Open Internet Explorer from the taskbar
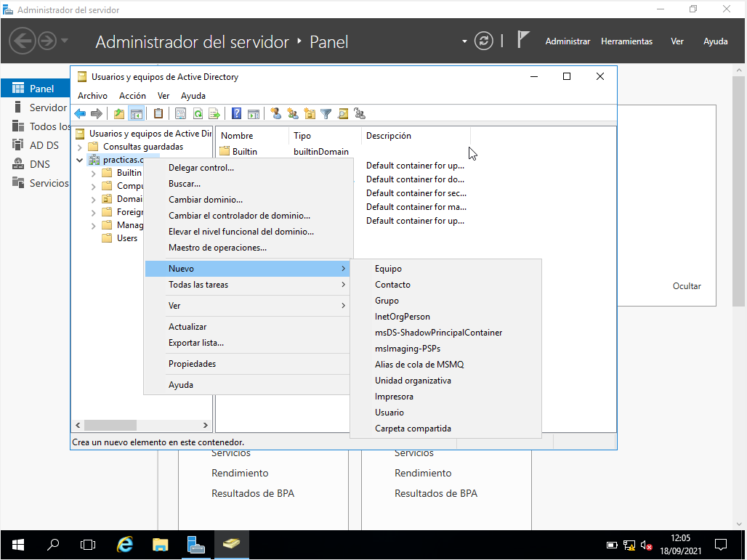 pos(125,544)
